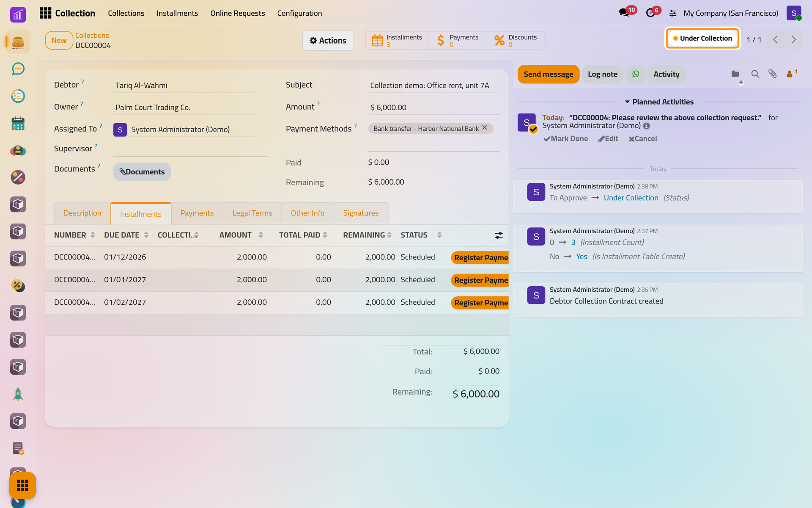Click the Documents button
The width and height of the screenshot is (812, 508).
pos(142,172)
